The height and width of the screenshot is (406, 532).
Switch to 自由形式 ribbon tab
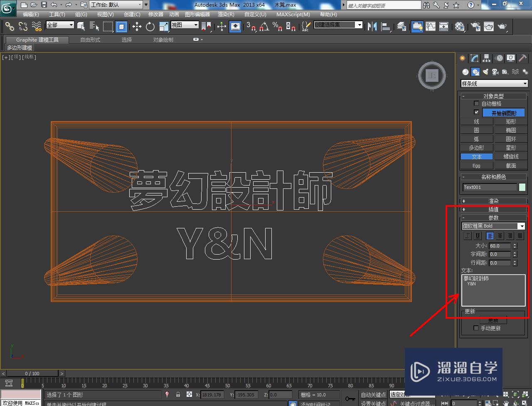[x=90, y=40]
